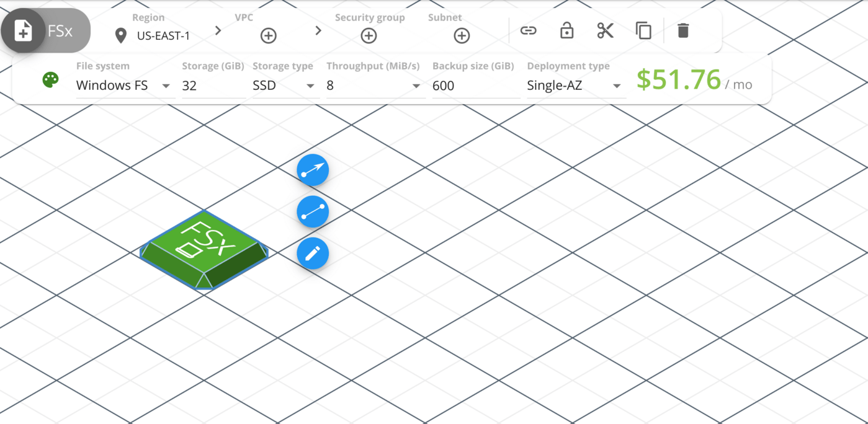Add a Subnet with the plus icon
The image size is (868, 424).
pyautogui.click(x=462, y=36)
